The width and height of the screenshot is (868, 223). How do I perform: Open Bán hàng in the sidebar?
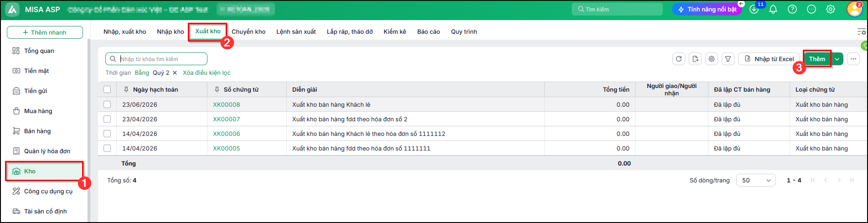[x=37, y=131]
